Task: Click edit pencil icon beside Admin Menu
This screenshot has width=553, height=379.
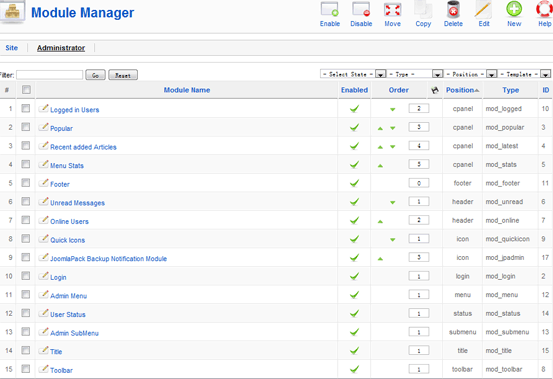Action: (x=43, y=294)
